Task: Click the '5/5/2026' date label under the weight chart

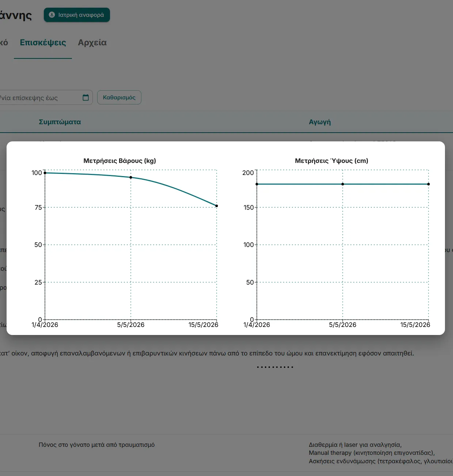Action: tap(131, 325)
